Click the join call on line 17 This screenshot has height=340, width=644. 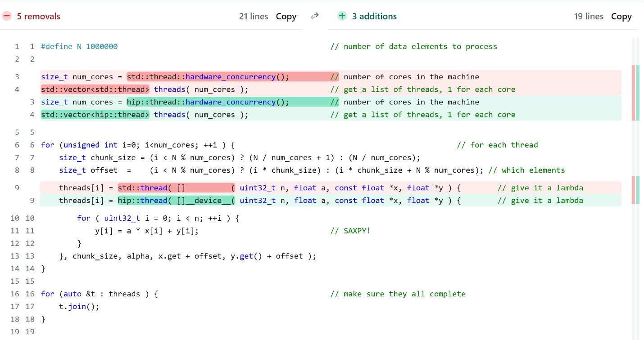[77, 306]
